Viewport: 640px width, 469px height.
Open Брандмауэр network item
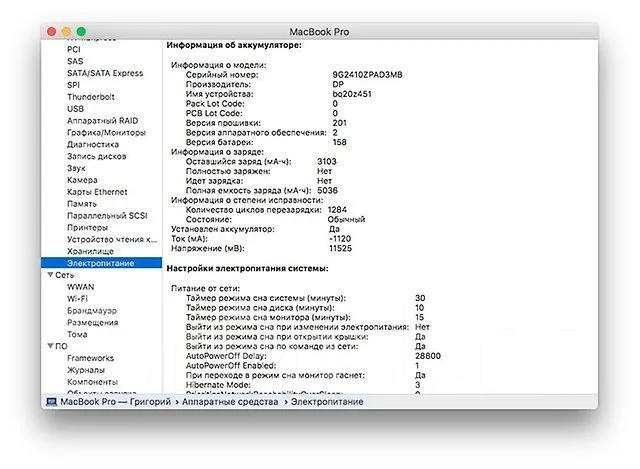(x=92, y=310)
